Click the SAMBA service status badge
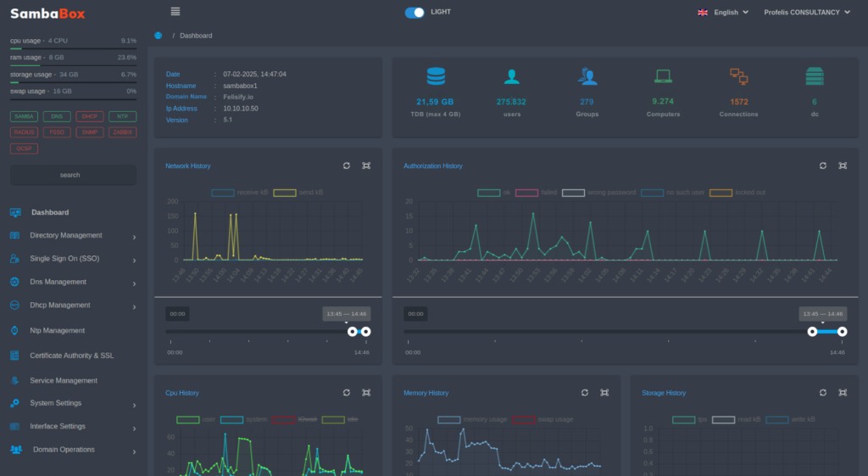This screenshot has width=868, height=476. (24, 116)
